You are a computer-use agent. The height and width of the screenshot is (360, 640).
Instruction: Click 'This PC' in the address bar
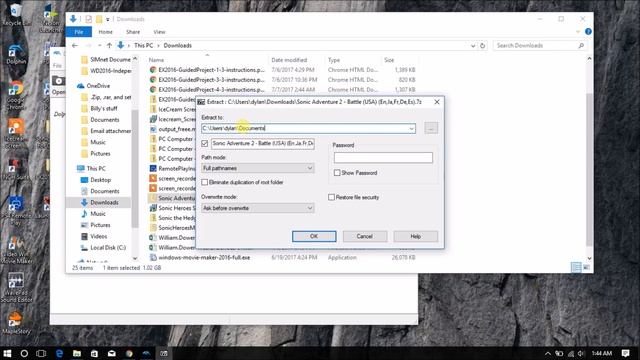(x=143, y=46)
